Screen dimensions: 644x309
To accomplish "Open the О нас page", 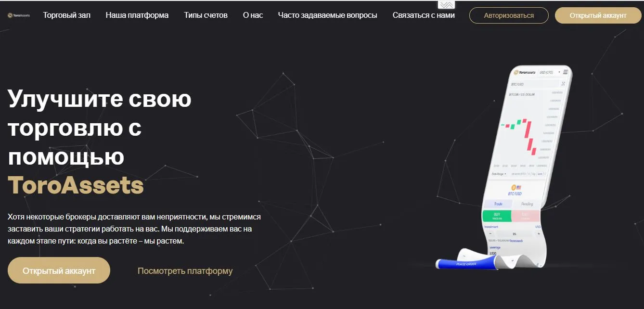I will [x=253, y=15].
